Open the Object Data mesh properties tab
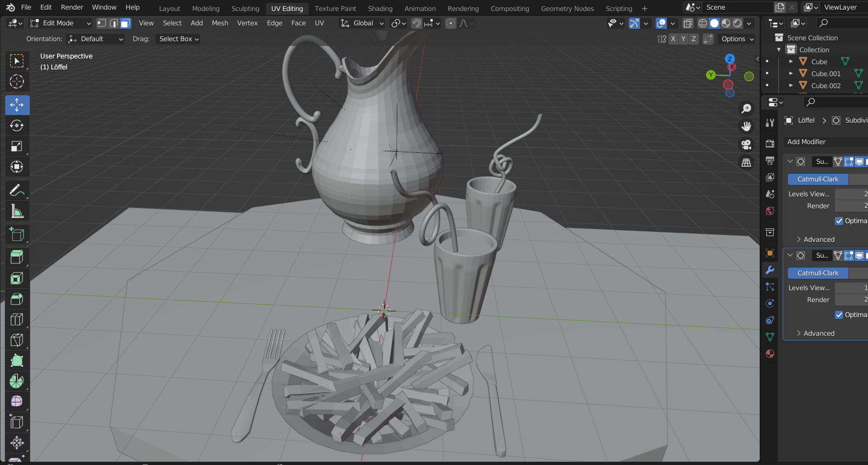 pos(770,337)
